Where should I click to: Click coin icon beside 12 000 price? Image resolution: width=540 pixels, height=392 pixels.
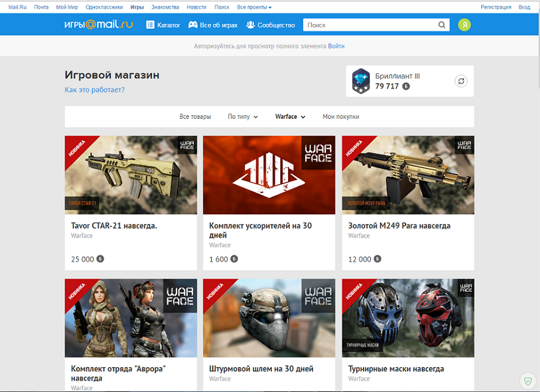point(377,259)
